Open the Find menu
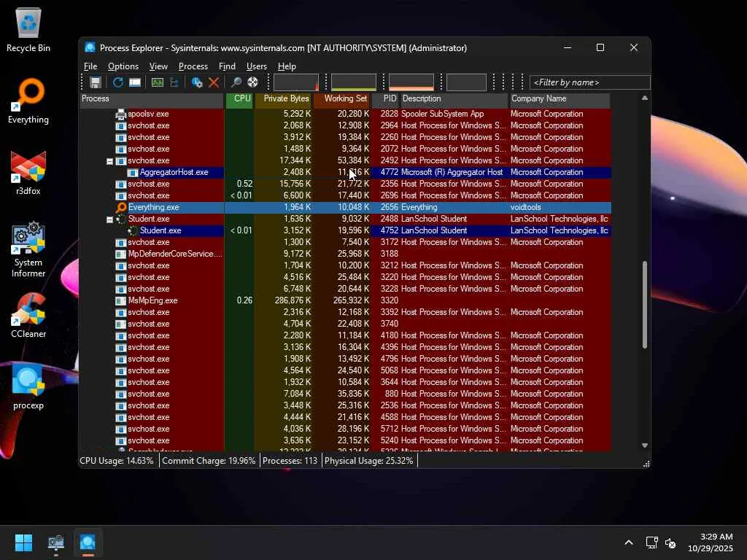The height and width of the screenshot is (560, 747). pyautogui.click(x=227, y=66)
